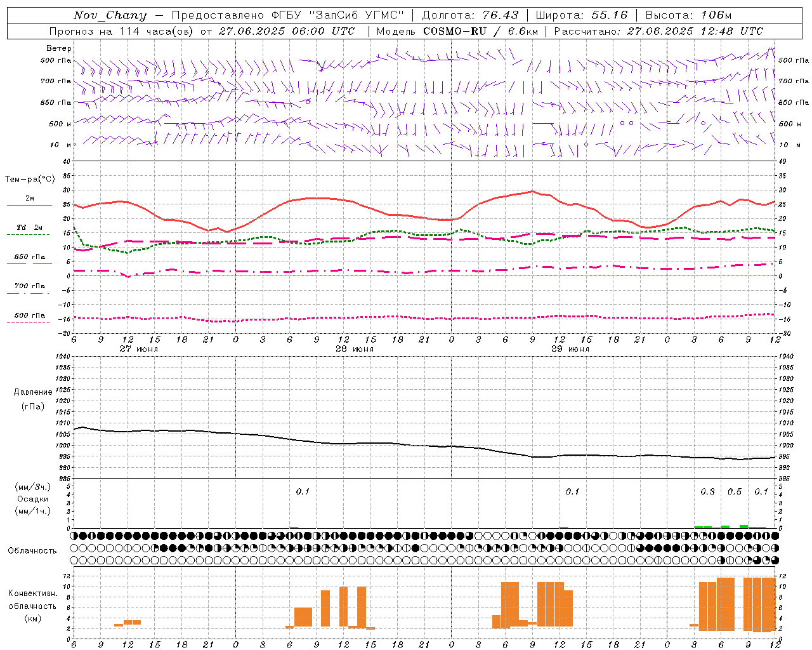Click the 'Конвективн.' convective cloud label
Viewport: 812px width, 650px height.
(x=32, y=594)
